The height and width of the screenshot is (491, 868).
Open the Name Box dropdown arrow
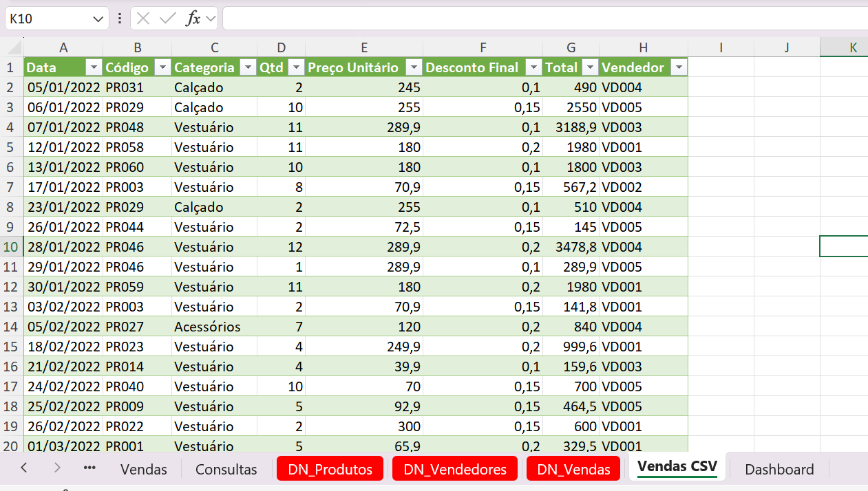[x=98, y=19]
